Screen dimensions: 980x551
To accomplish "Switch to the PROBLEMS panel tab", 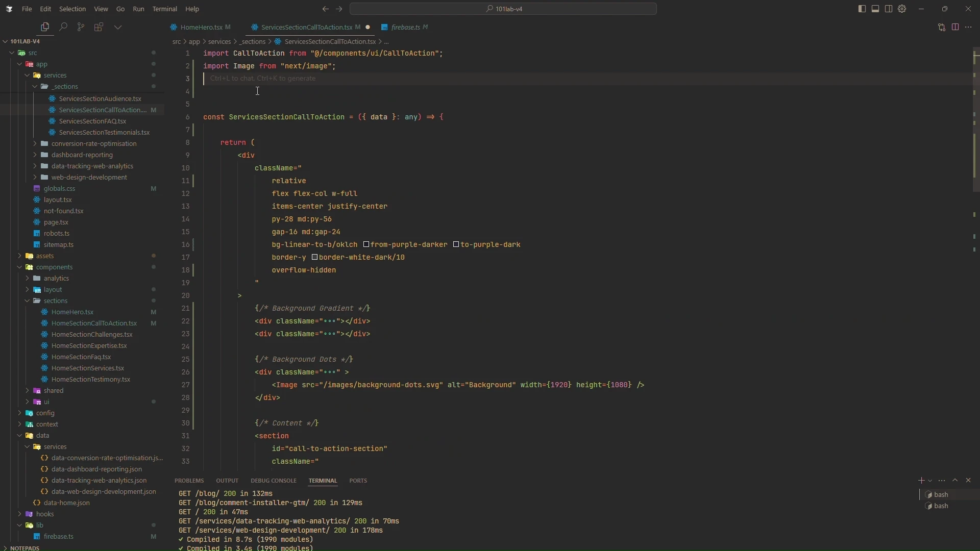I will [x=189, y=481].
